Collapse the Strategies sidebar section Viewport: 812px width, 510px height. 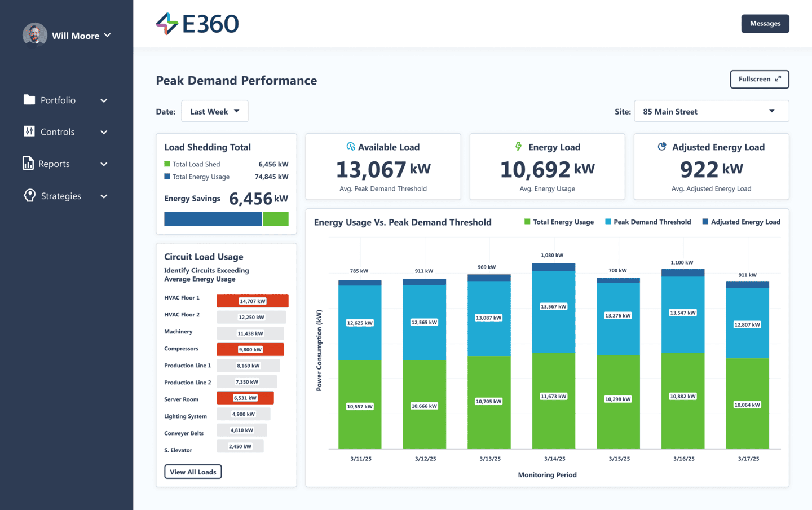(104, 196)
